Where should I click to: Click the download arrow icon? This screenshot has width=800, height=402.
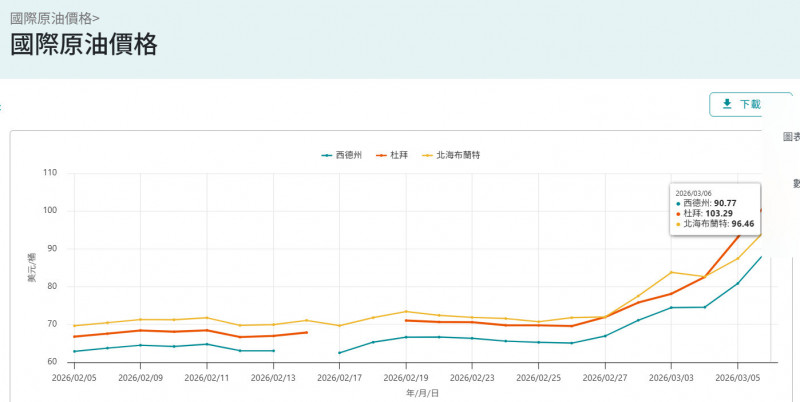tap(727, 104)
